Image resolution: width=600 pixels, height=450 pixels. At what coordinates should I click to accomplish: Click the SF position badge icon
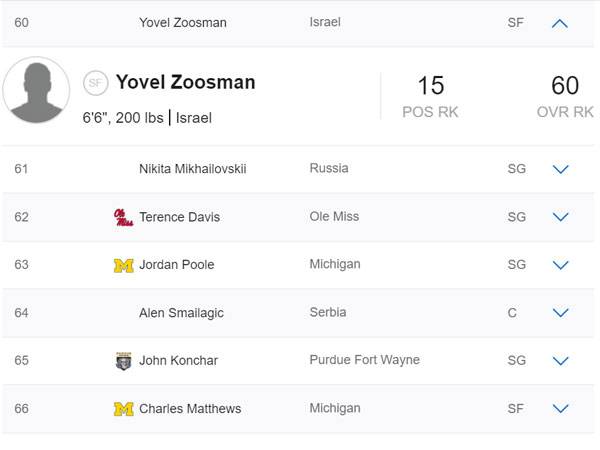pos(96,83)
